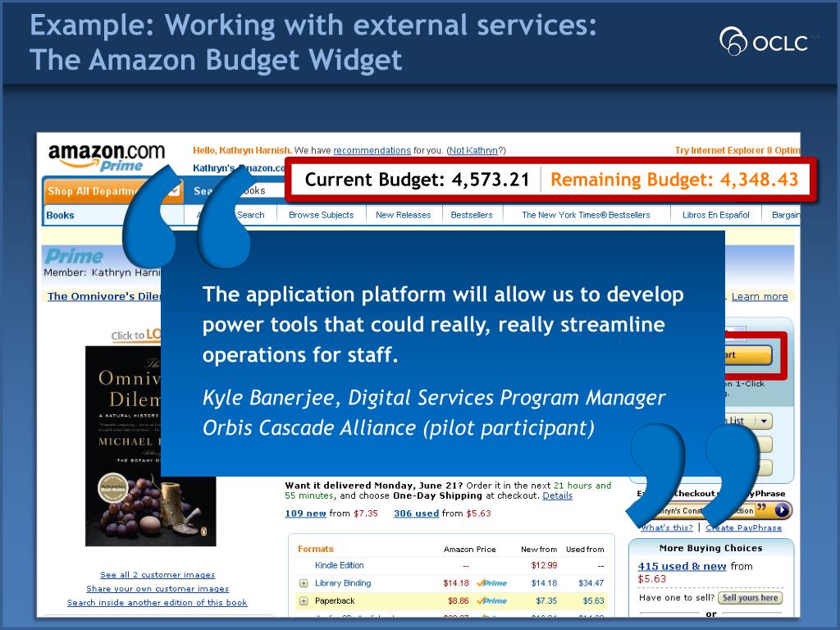This screenshot has width=840, height=630.
Task: Open the 415 used & new link
Action: (x=682, y=566)
